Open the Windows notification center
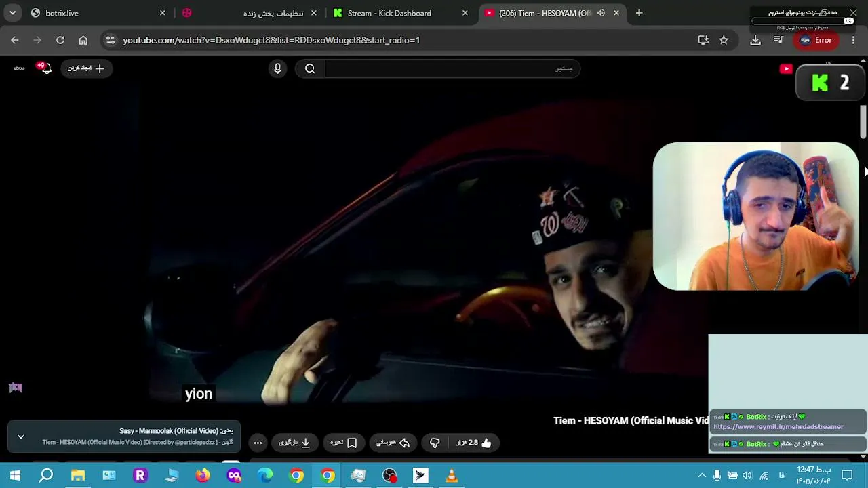The width and height of the screenshot is (868, 488). [x=846, y=475]
